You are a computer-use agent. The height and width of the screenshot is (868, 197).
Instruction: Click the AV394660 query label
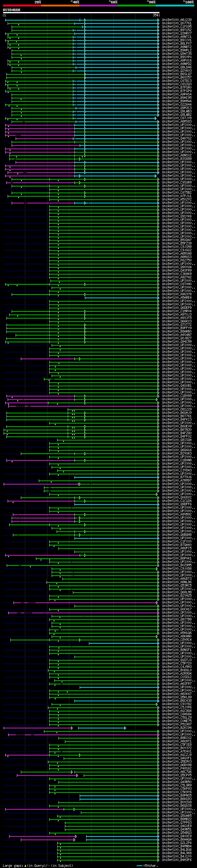pos(11,10)
